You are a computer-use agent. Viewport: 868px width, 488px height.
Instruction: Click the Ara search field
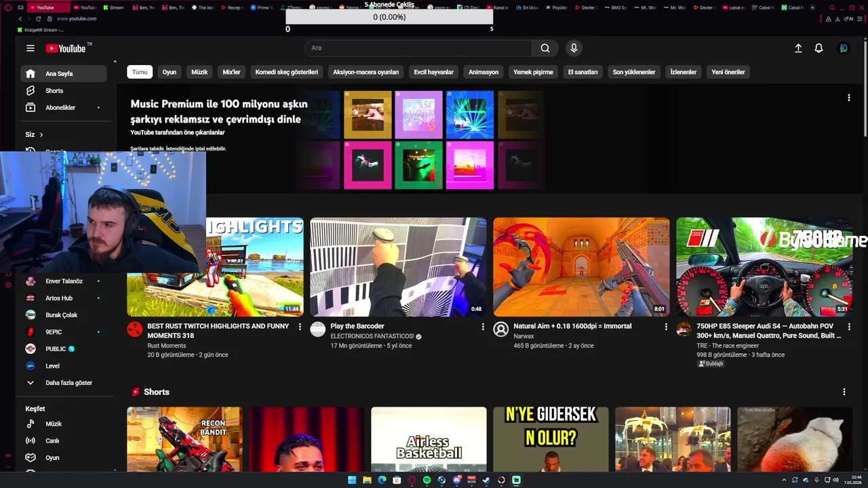coord(418,48)
